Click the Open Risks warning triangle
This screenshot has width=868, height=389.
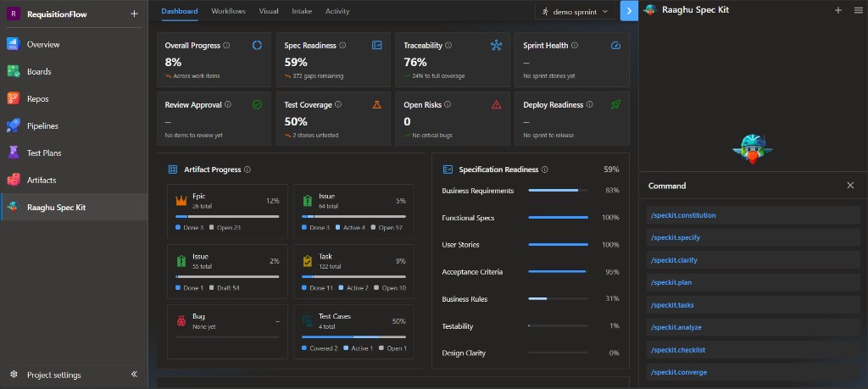(496, 104)
